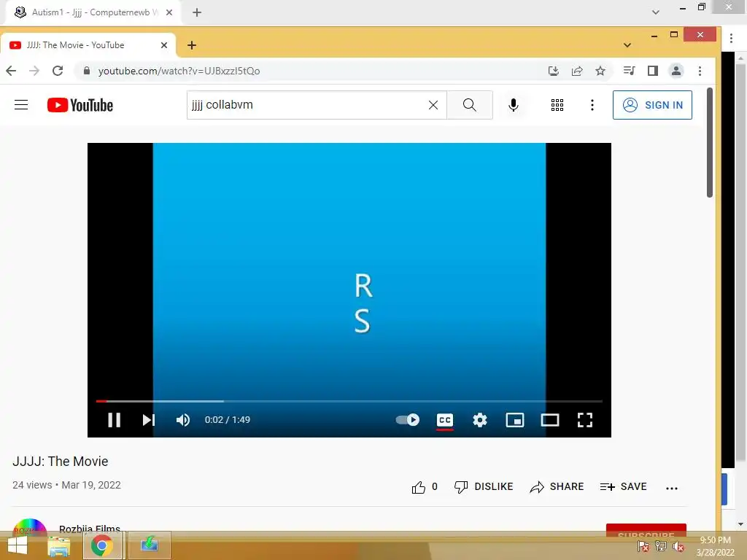Image resolution: width=747 pixels, height=560 pixels.
Task: Open the YouTube apps grid
Action: click(x=557, y=105)
